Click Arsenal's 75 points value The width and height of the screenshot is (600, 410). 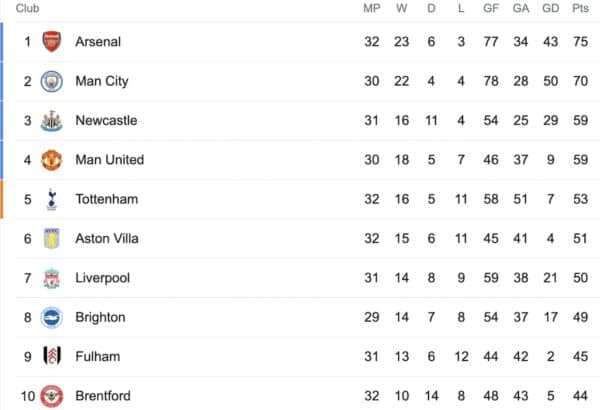pos(580,41)
